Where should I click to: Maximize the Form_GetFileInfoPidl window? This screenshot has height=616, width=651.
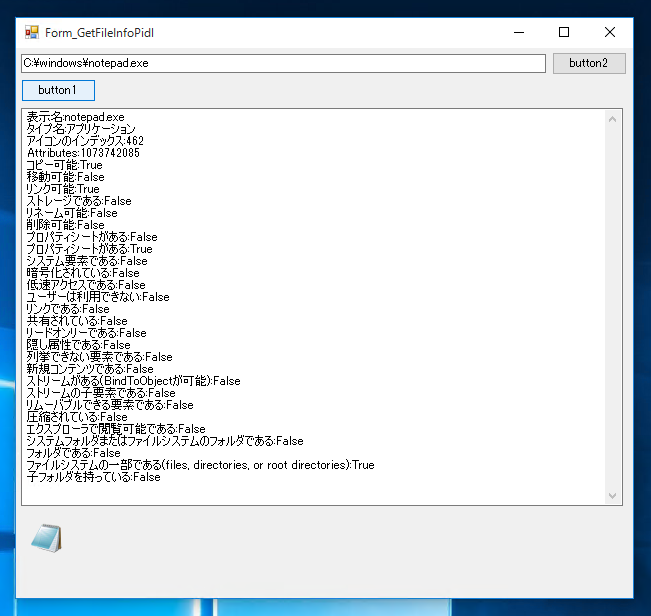(564, 32)
